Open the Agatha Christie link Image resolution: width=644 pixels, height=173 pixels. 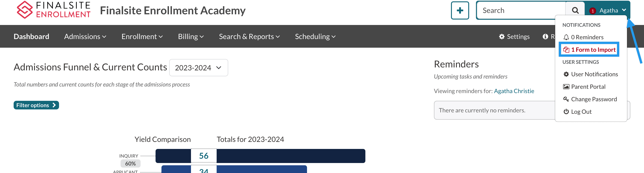[x=514, y=91]
